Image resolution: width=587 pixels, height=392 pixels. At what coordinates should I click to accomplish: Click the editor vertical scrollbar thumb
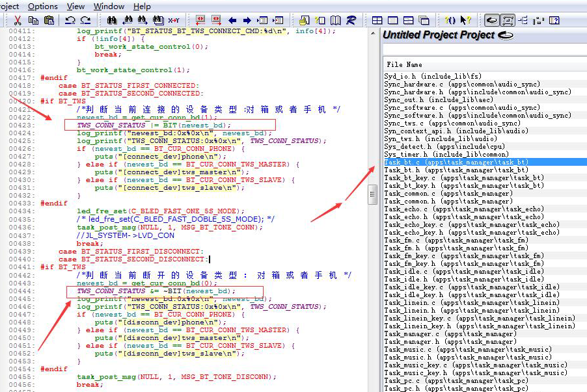coord(372,194)
